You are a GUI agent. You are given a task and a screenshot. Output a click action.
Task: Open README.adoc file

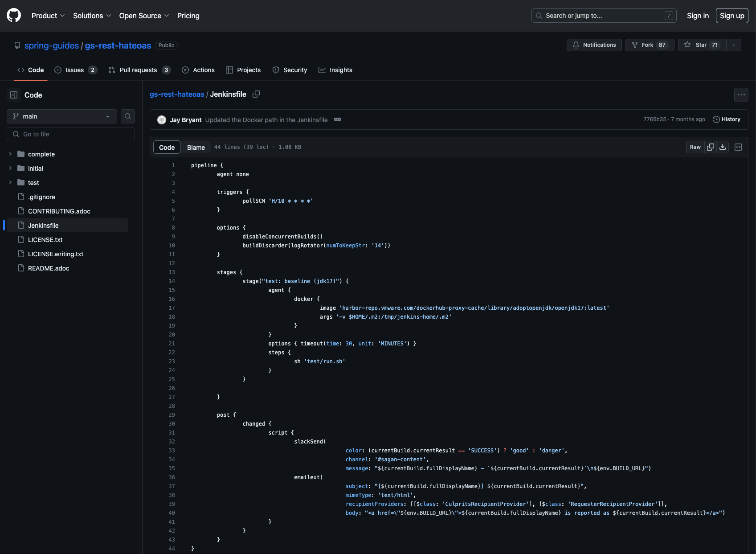[49, 268]
